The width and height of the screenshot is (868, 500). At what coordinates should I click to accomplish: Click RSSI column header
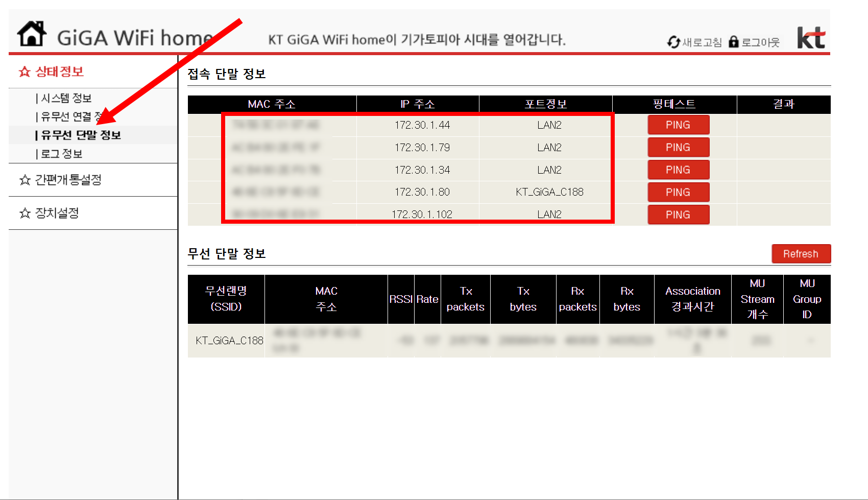401,299
